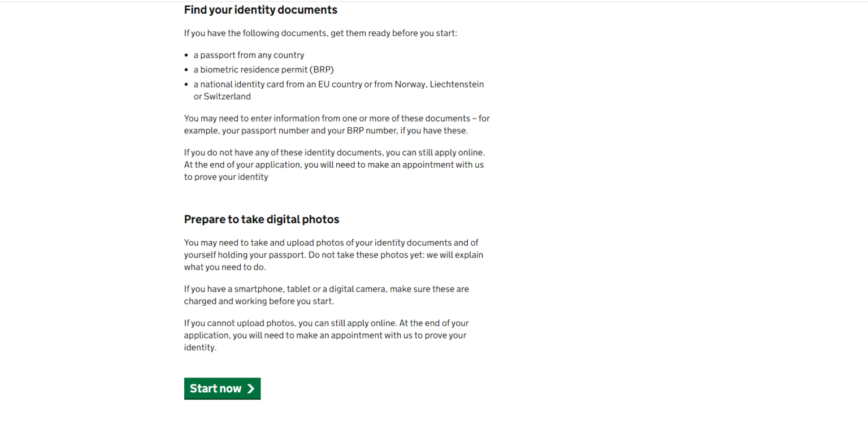Click the paragraph about uploading photos
868x425 pixels.
click(326, 335)
